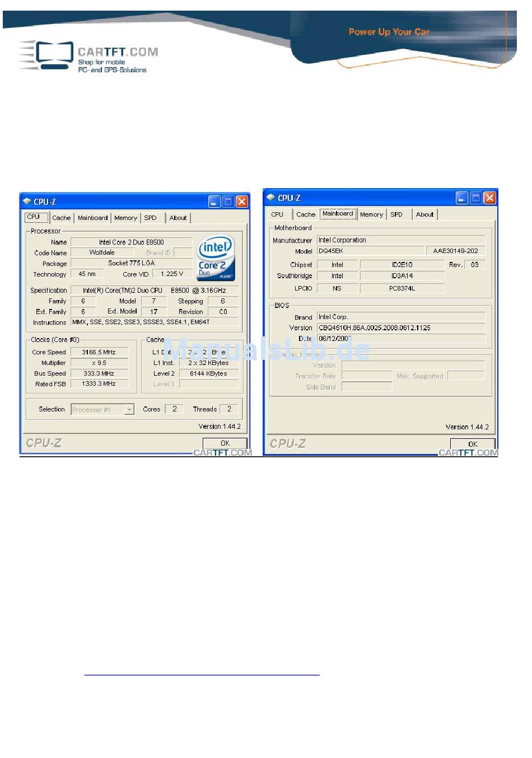This screenshot has height=758, width=532.
Task: Open Mainboard tab in left window
Action: [92, 218]
